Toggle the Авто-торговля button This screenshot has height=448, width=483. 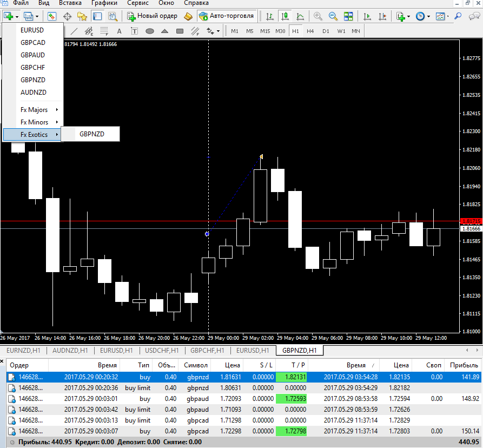click(226, 16)
